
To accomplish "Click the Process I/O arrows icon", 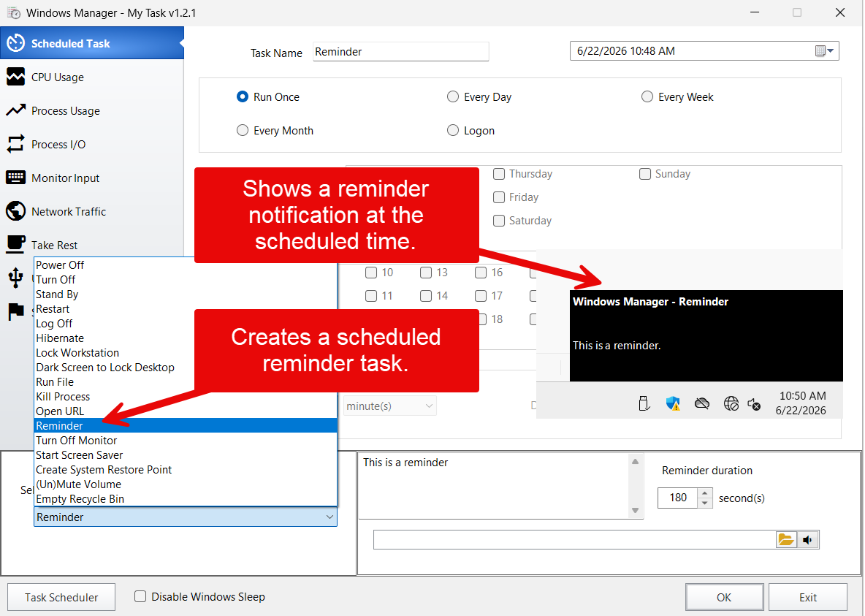I will (x=15, y=144).
